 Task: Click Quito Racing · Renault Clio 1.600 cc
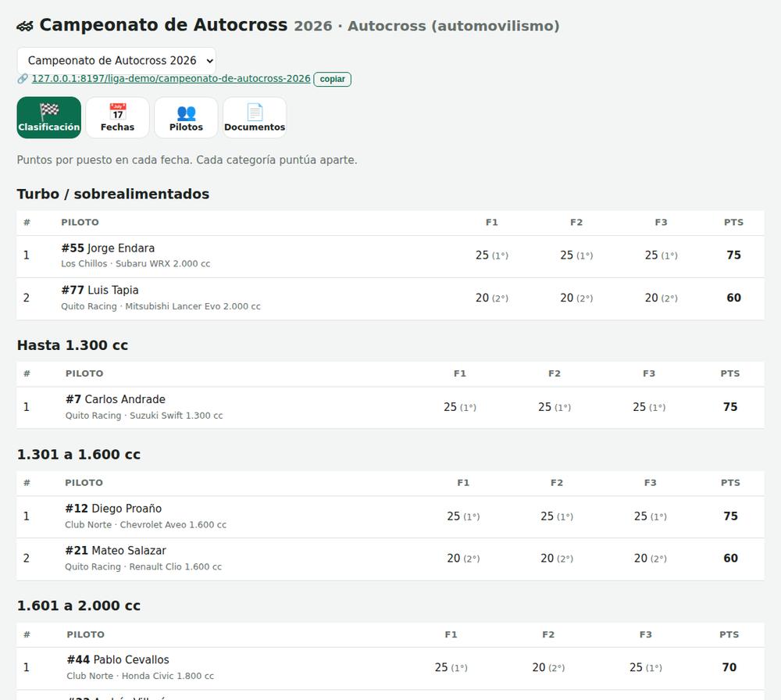[144, 566]
